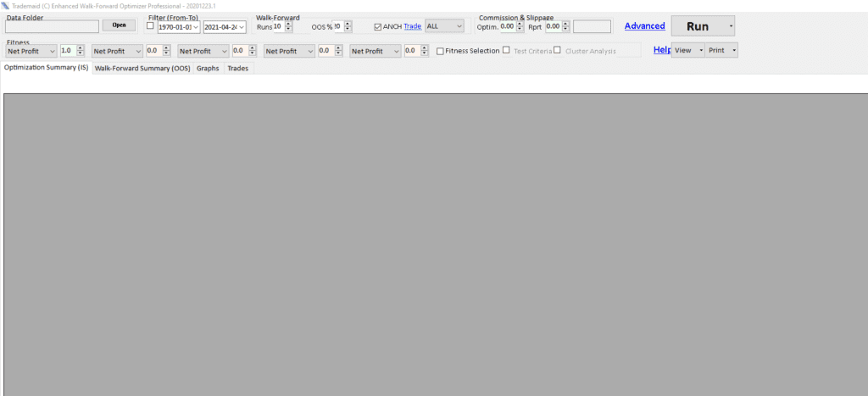Open the filter end date 2021-04-24 dropdown
The width and height of the screenshot is (868, 396).
pyautogui.click(x=241, y=27)
